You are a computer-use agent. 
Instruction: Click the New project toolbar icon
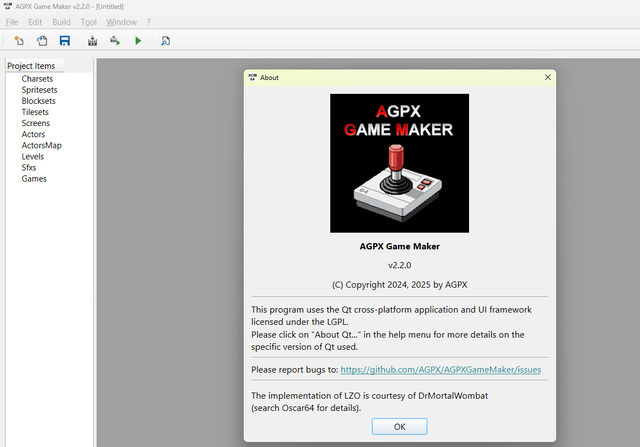click(19, 41)
